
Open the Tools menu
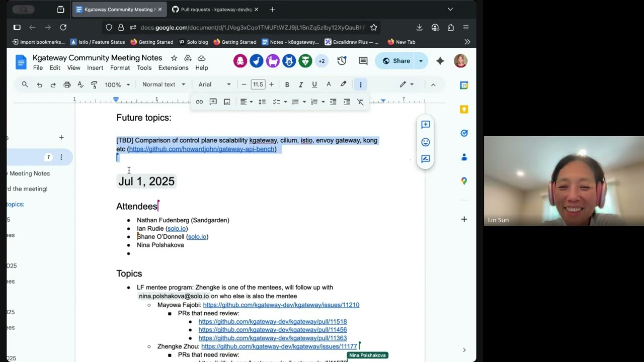click(x=144, y=68)
